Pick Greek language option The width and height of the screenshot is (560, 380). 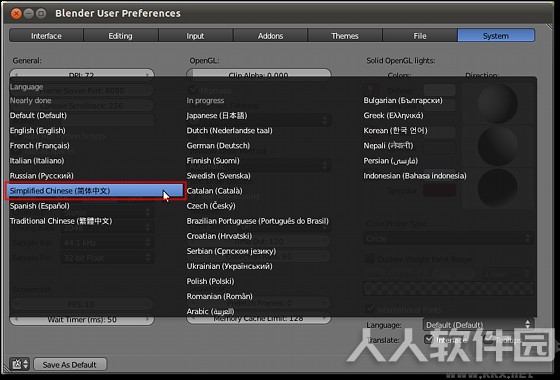pos(393,115)
